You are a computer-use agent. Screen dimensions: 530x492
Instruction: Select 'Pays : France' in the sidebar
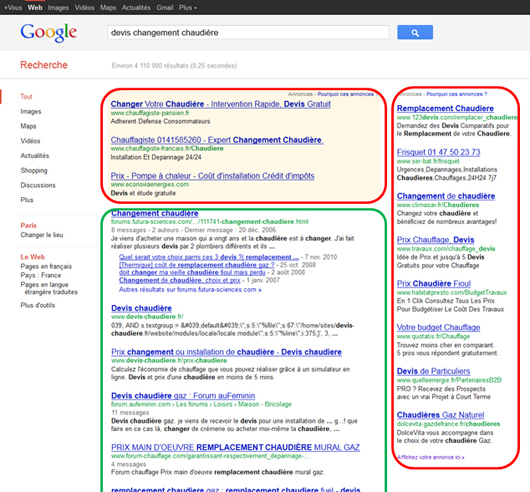(41, 275)
